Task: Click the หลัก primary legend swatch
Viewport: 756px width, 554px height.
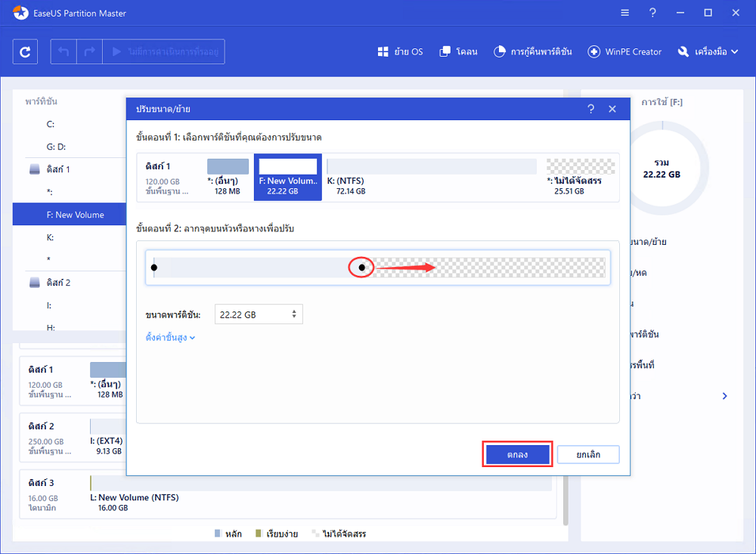Action: click(218, 534)
